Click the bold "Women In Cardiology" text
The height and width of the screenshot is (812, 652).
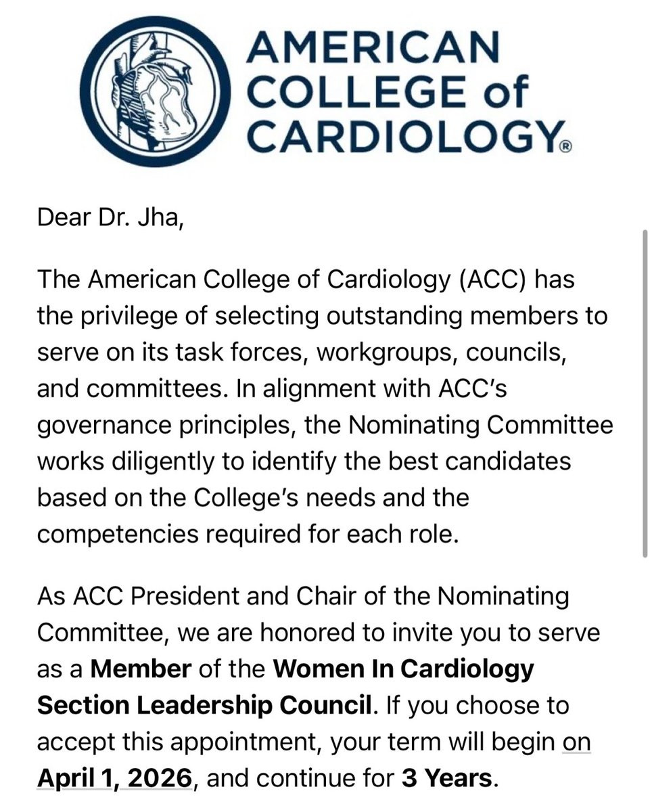point(404,669)
